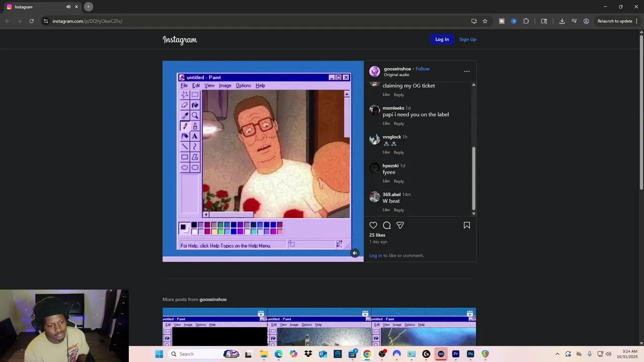Open File Explorer from the taskbar
Screen dimensions: 644x362
pyautogui.click(x=264, y=354)
